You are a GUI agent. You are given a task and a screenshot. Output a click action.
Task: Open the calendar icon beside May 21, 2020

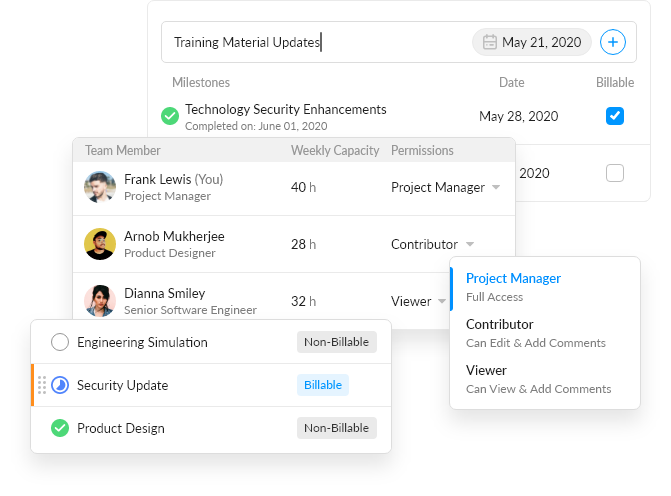click(490, 42)
